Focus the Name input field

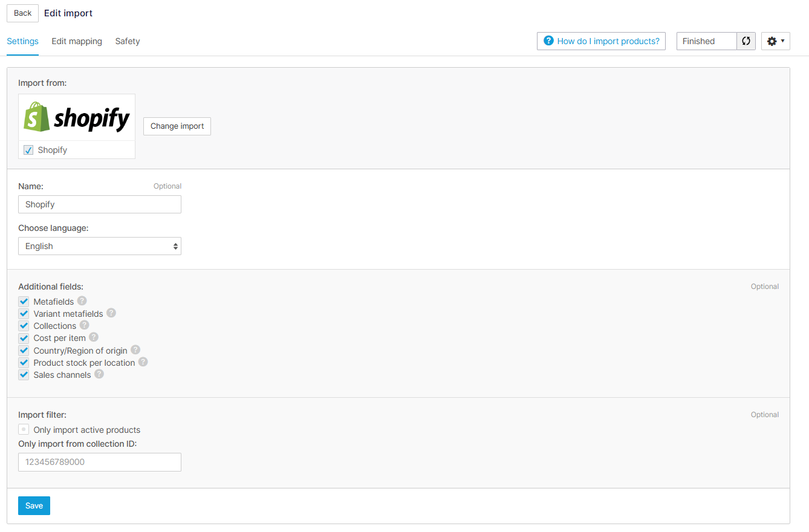pyautogui.click(x=100, y=204)
